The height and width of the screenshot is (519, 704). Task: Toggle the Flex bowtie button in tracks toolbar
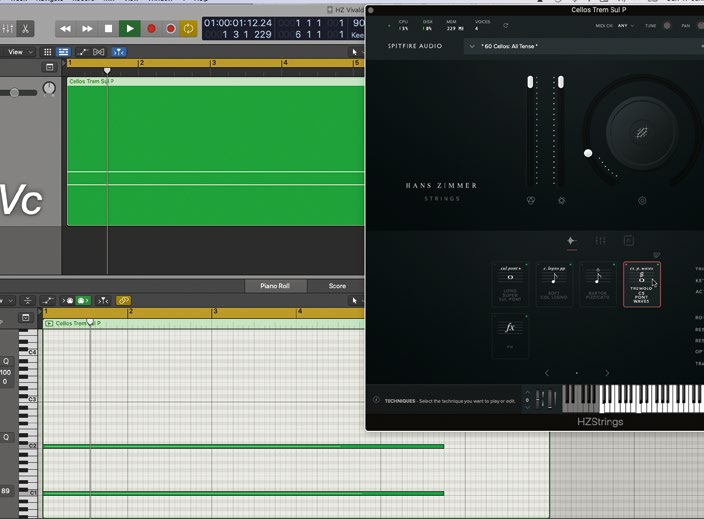99,52
